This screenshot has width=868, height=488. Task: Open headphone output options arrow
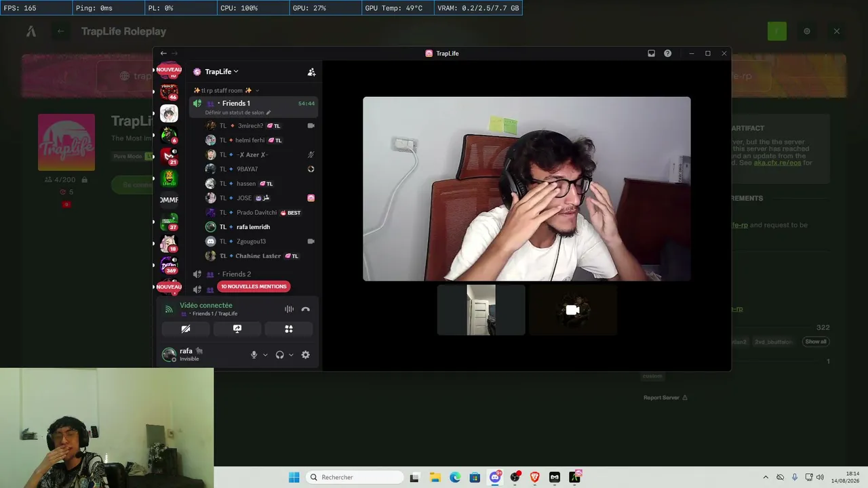291,354
